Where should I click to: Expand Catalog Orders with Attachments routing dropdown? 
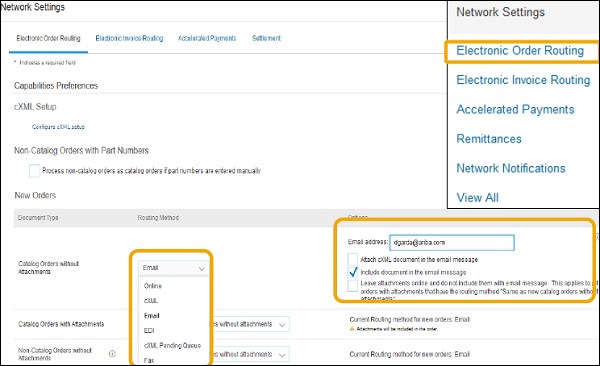click(x=250, y=324)
